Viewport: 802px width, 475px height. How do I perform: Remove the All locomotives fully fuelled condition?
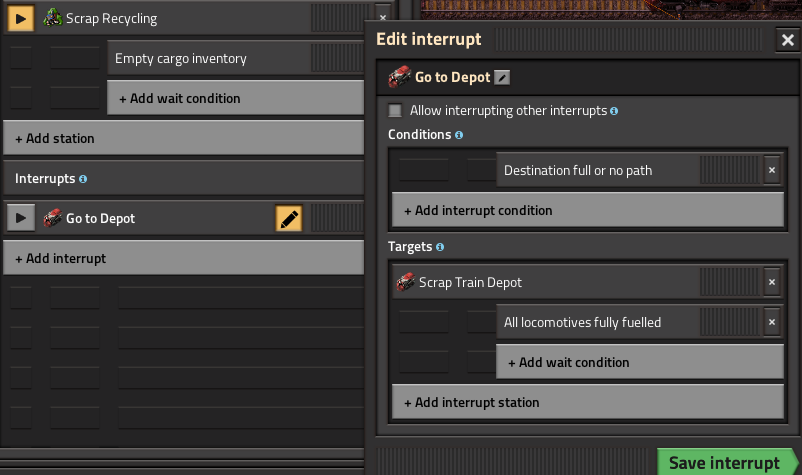[x=771, y=322]
